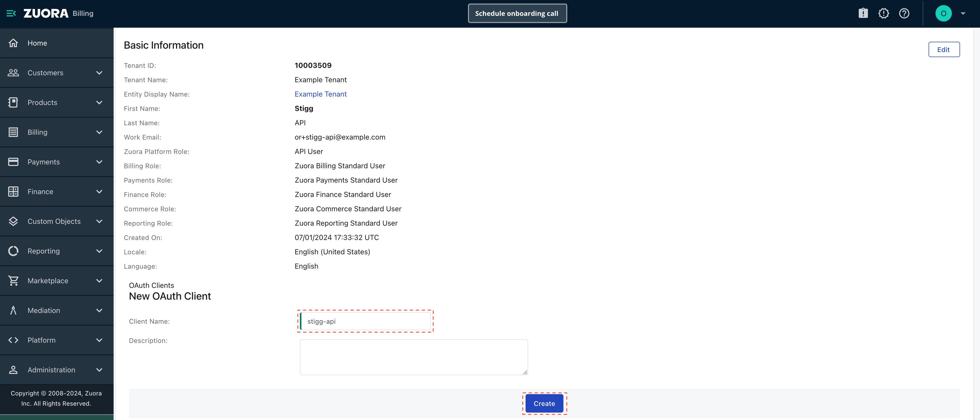
Task: Click the New OAuth Client heading
Action: (x=170, y=296)
